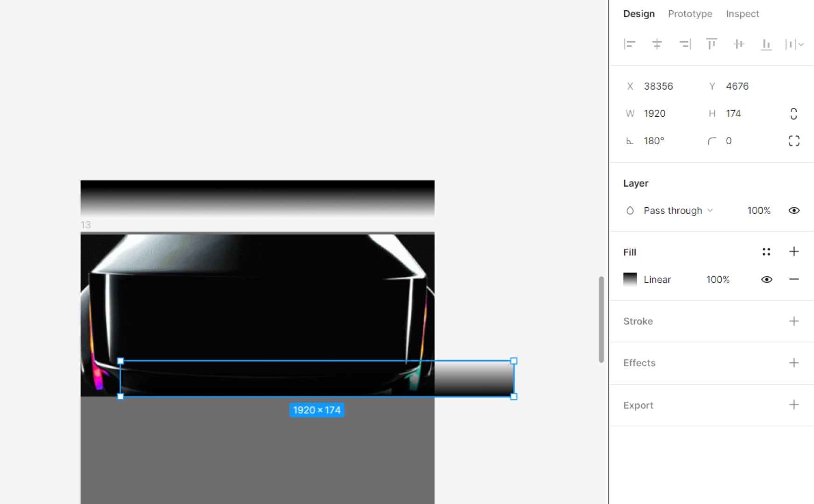Toggle layer visibility eye icon
814x504 pixels.
[794, 210]
